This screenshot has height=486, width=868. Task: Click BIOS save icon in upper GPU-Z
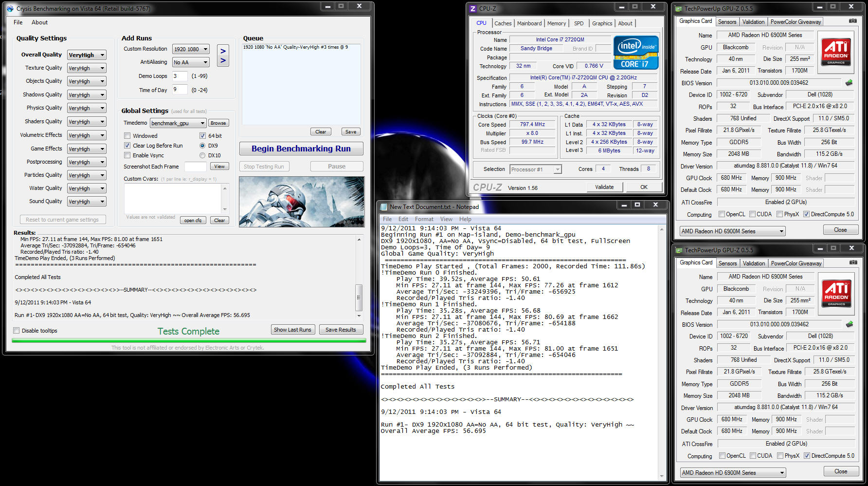coord(849,83)
